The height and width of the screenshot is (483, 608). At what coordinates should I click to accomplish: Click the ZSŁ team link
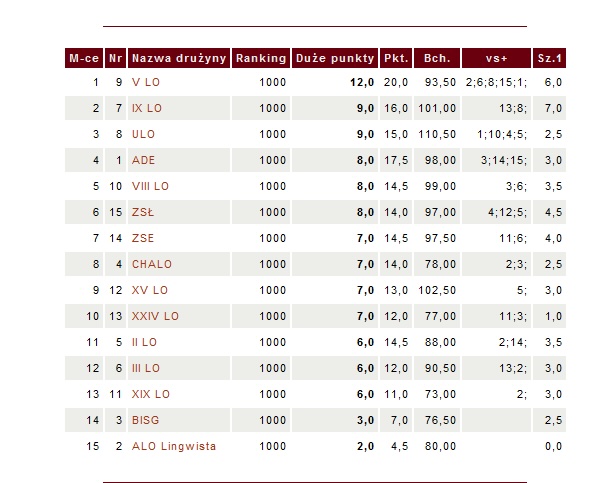pyautogui.click(x=143, y=212)
